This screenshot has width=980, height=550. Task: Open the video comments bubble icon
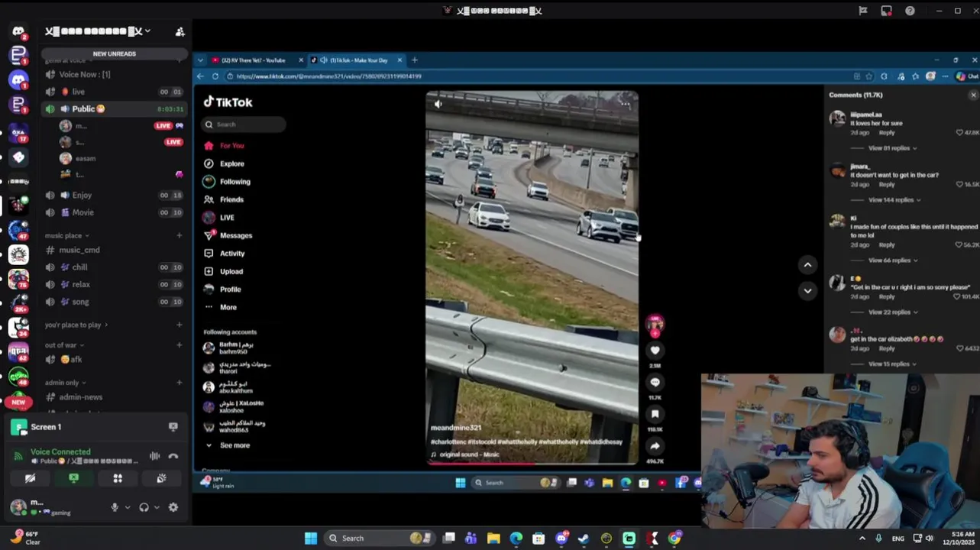point(655,383)
